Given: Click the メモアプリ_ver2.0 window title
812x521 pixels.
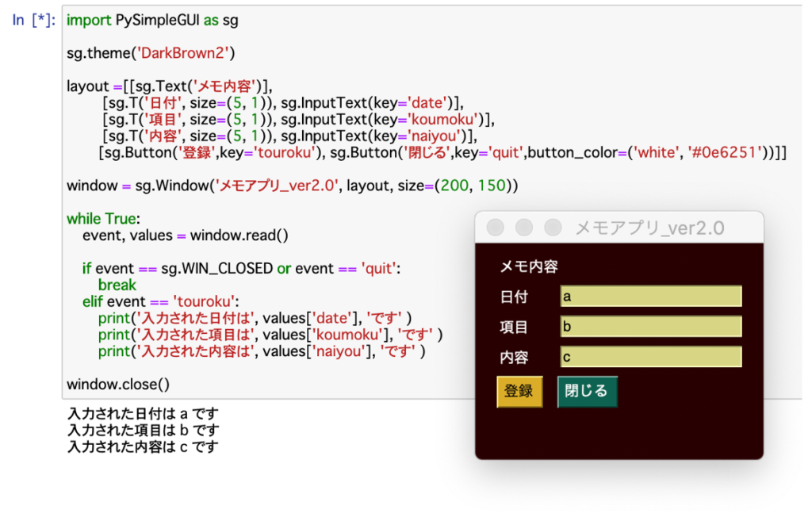Looking at the screenshot, I should click(649, 228).
